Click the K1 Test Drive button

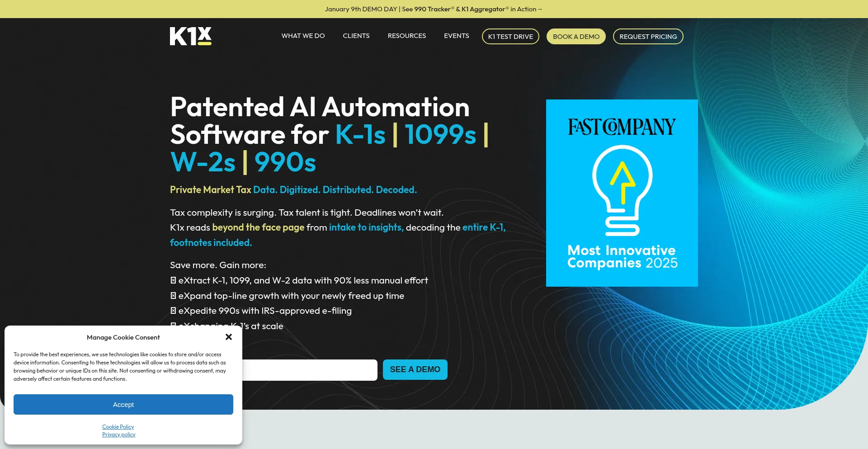[x=510, y=37]
